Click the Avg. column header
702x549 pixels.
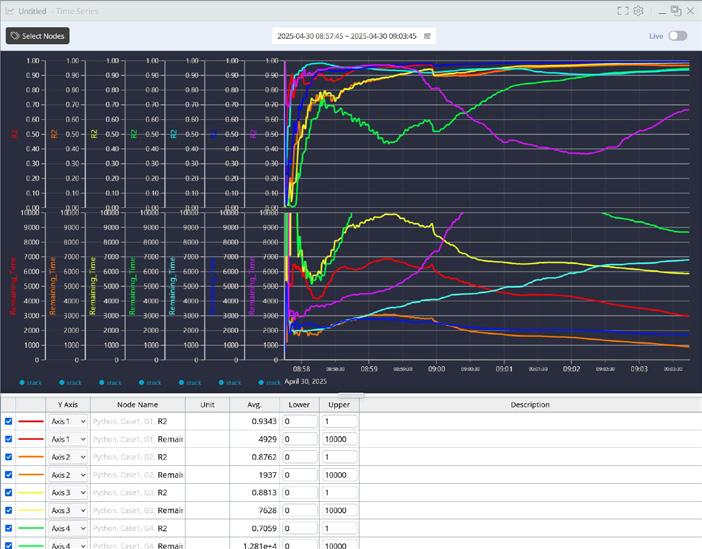pos(254,404)
